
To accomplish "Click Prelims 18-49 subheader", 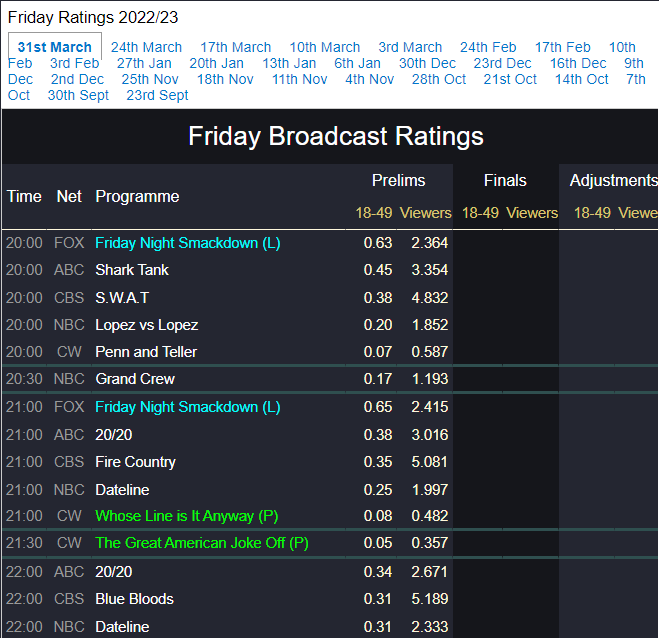I will tap(374, 213).
